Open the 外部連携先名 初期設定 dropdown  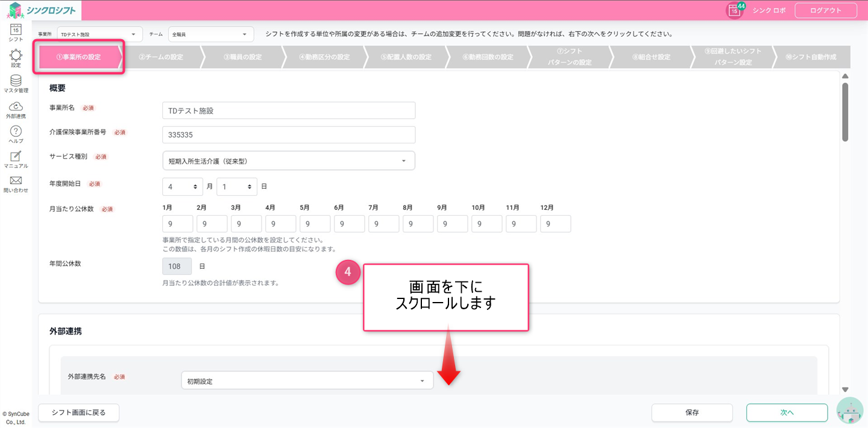[x=307, y=381]
